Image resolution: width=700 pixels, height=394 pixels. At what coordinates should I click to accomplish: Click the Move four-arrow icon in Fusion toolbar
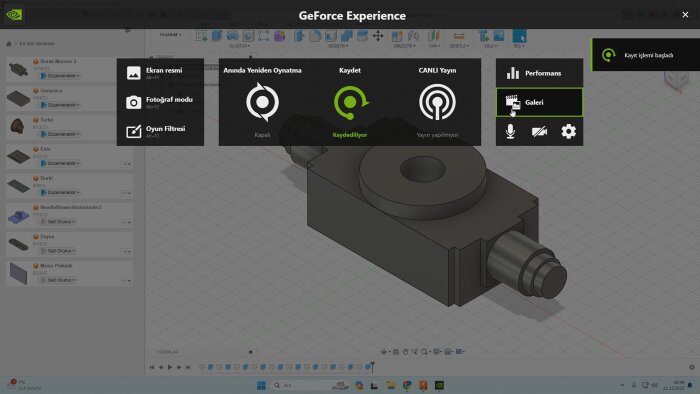[x=378, y=36]
